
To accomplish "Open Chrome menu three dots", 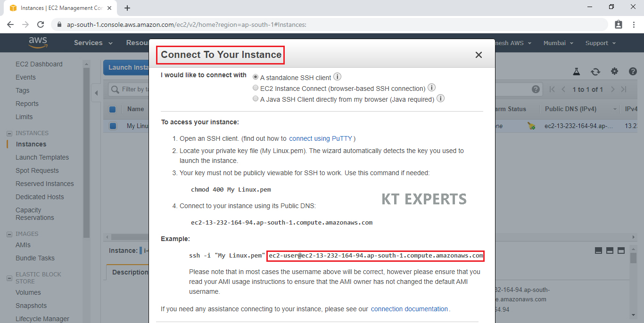I will pos(634,24).
